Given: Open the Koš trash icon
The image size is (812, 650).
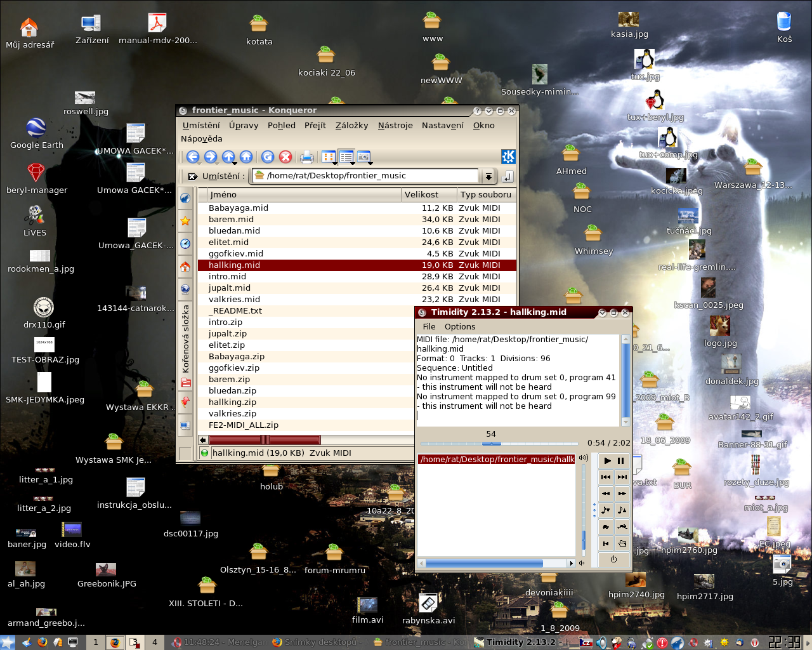Looking at the screenshot, I should click(784, 26).
